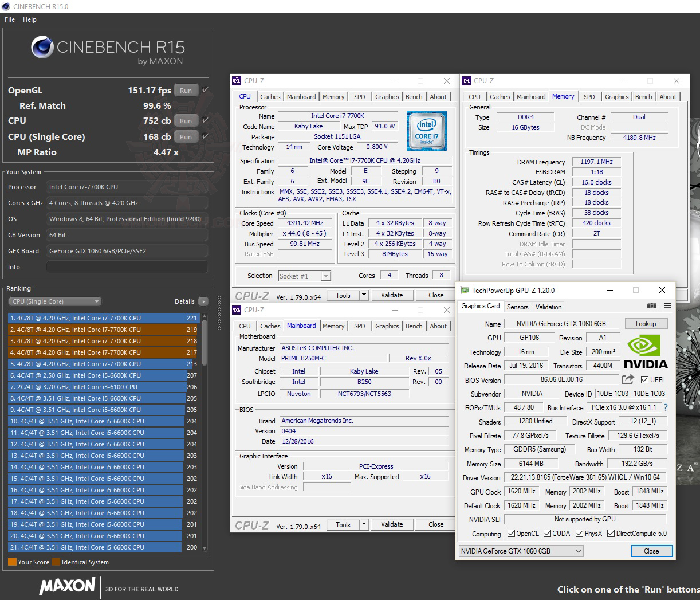Open About tab in CPU window
The image size is (700, 600).
coord(438,97)
